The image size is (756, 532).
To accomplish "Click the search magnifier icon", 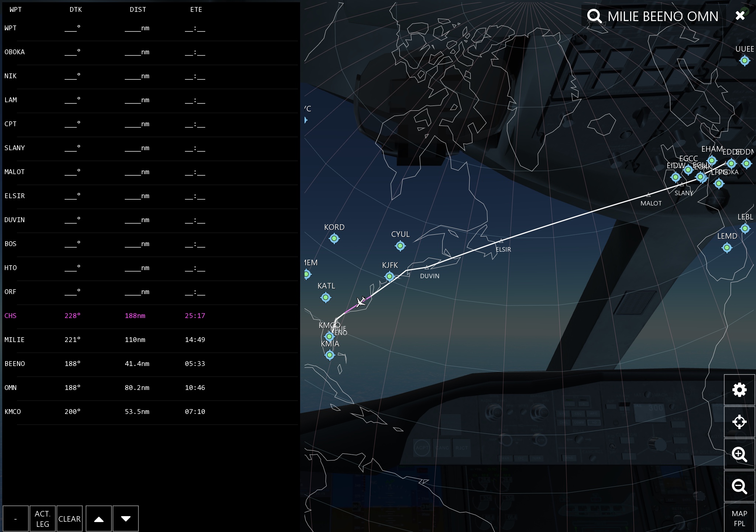I will tap(594, 16).
